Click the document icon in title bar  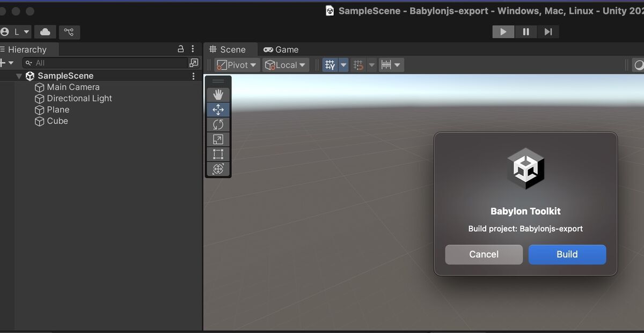tap(330, 10)
